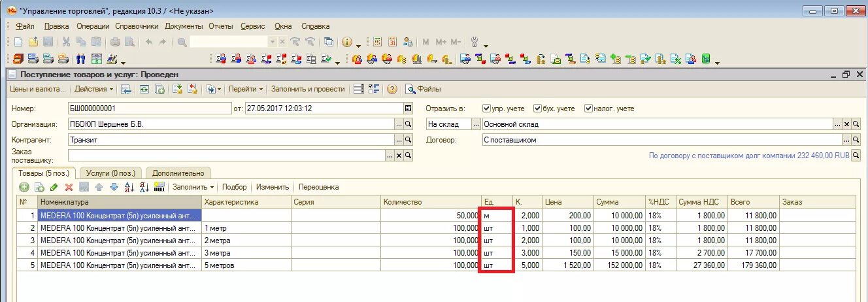Open the Справочники menu
This screenshot has width=868, height=302.
137,26
